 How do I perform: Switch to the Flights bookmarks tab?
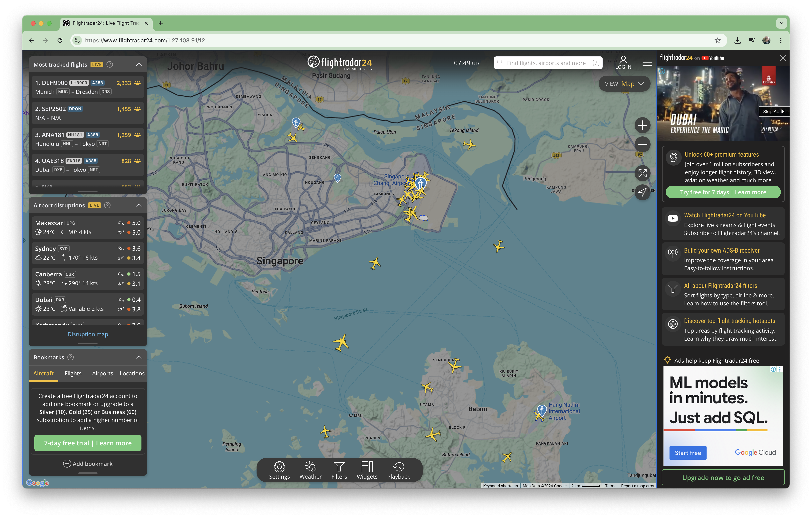click(x=73, y=373)
